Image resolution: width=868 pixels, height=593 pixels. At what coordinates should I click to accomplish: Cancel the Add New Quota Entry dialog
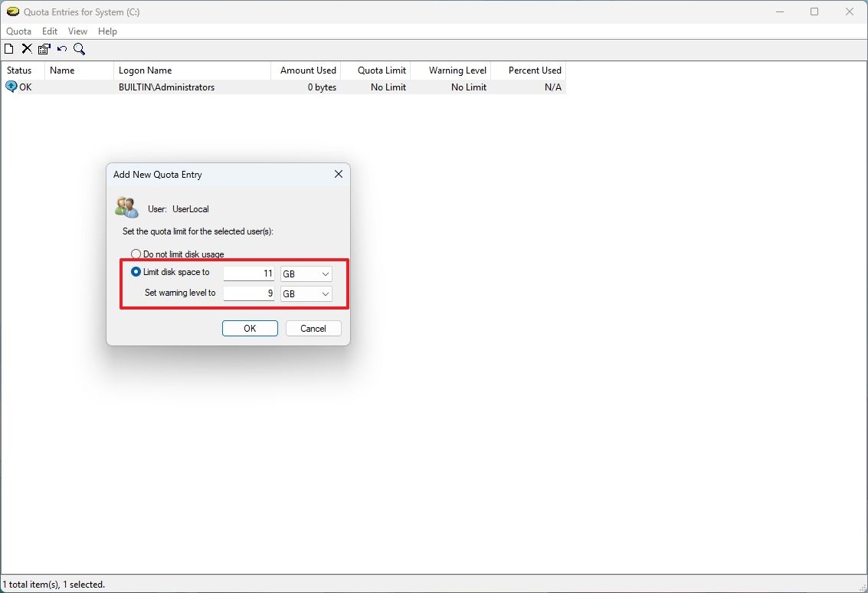tap(313, 328)
